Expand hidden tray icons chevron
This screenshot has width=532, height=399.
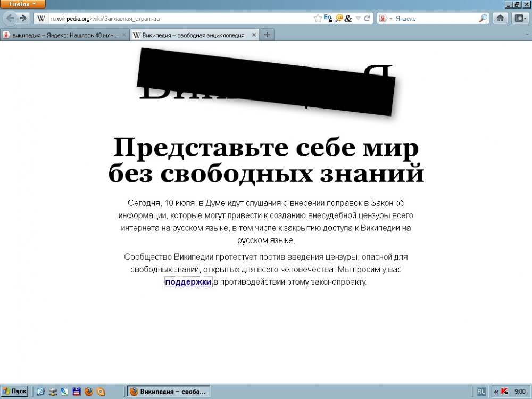[496, 391]
